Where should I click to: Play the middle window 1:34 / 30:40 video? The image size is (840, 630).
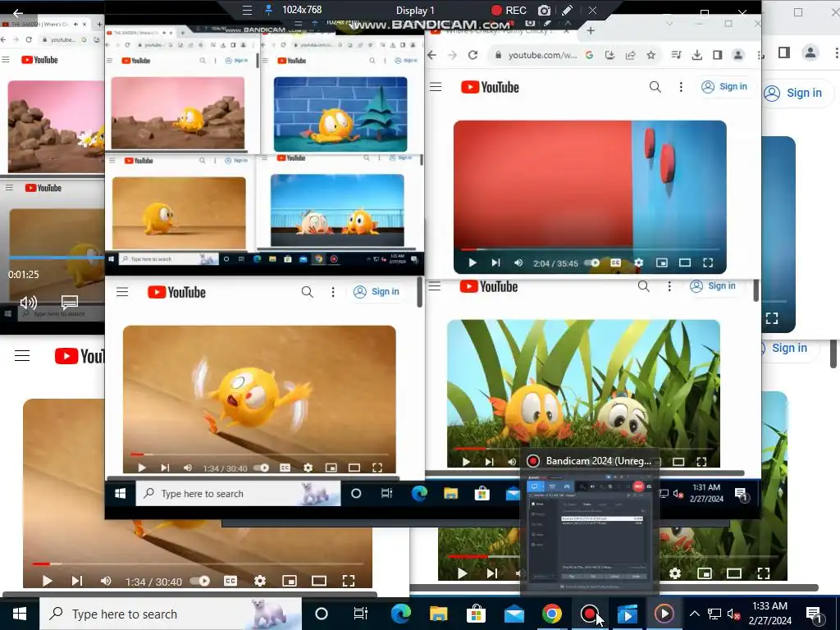(x=141, y=468)
